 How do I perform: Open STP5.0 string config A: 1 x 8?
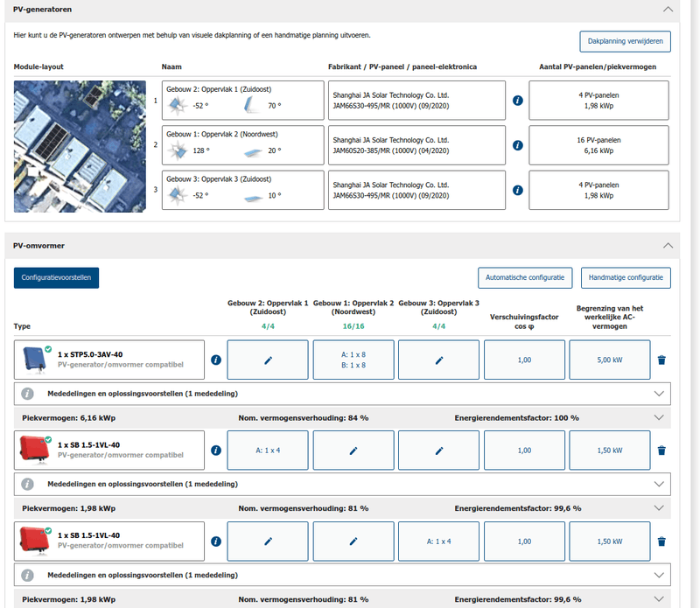click(353, 360)
